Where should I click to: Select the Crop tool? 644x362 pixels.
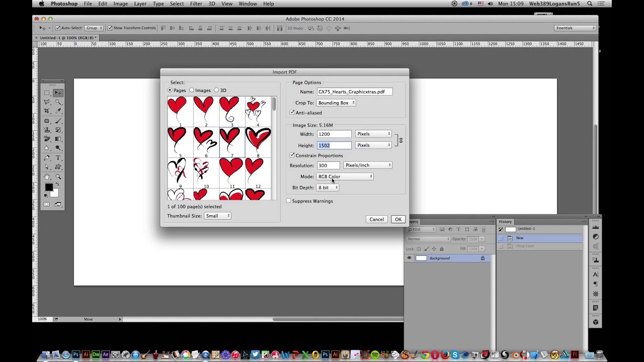click(47, 111)
